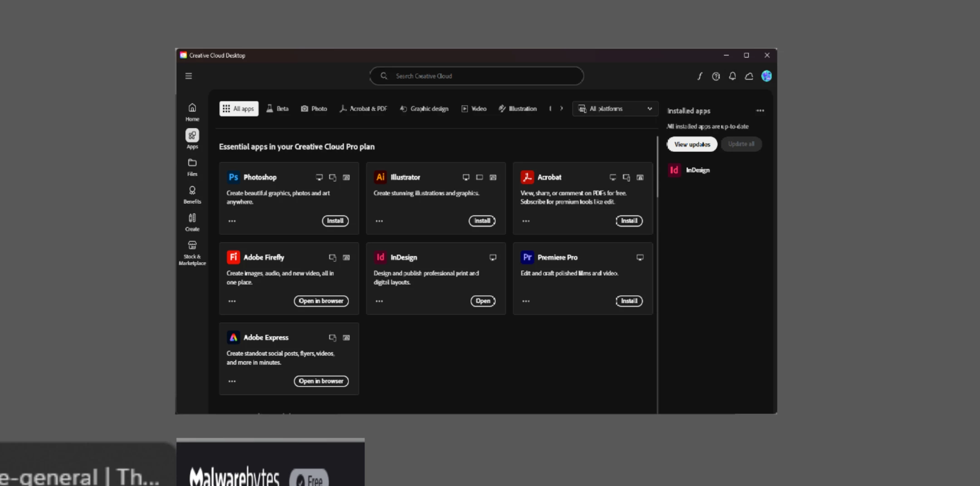
Task: Open more options for InDesign card
Action: click(x=379, y=301)
